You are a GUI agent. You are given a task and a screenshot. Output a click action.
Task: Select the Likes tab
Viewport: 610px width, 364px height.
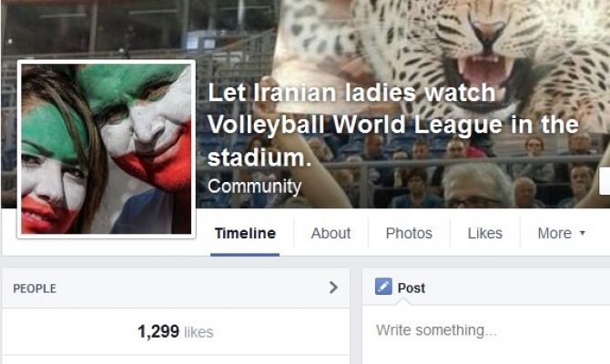(484, 233)
